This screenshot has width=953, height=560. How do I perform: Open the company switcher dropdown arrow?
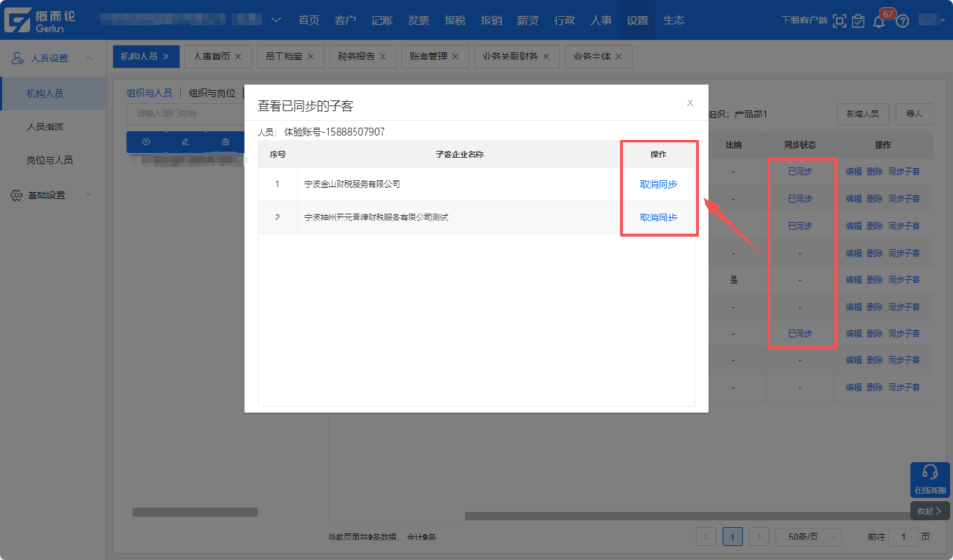[275, 20]
